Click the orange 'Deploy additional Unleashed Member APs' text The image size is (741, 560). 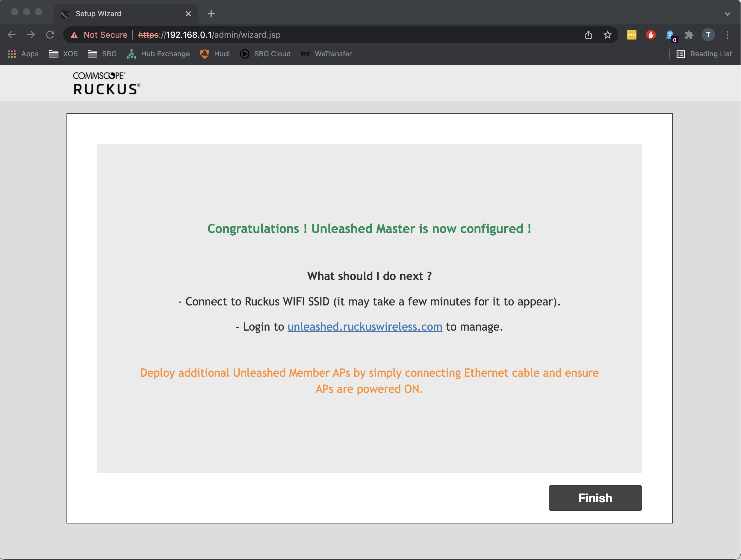pos(369,381)
